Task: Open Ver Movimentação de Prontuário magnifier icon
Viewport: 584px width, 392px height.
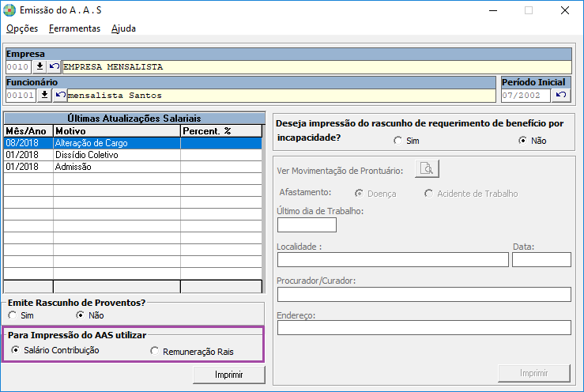Action: coord(427,168)
